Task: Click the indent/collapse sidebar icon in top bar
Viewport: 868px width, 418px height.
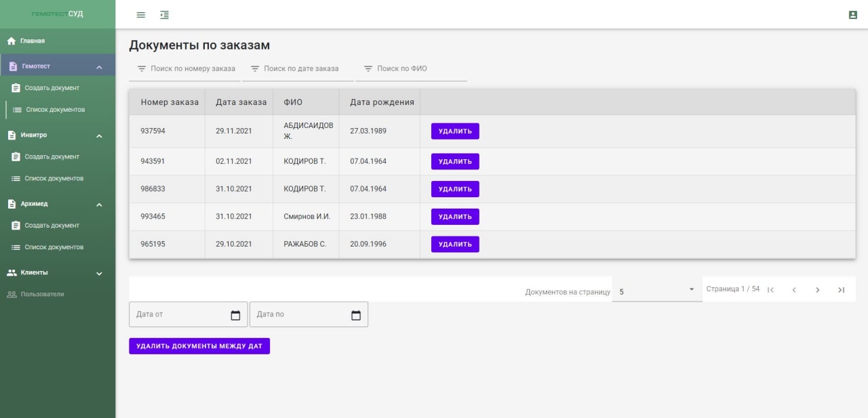Action: [x=165, y=15]
